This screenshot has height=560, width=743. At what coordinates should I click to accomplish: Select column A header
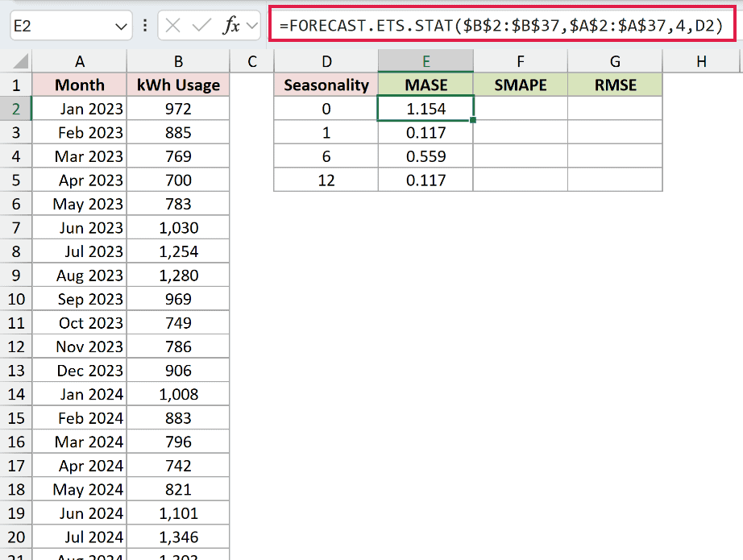point(80,61)
